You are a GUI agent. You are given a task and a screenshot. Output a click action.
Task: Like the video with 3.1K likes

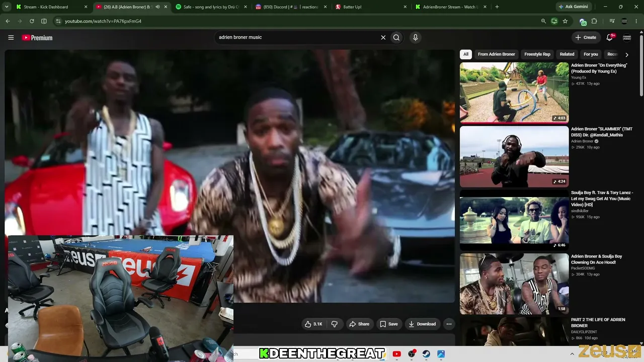pyautogui.click(x=313, y=324)
